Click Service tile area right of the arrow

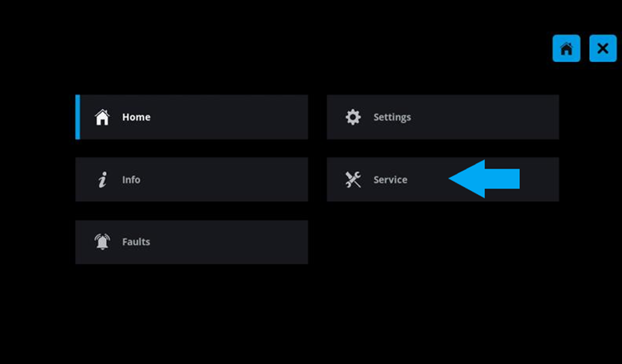[539, 180]
